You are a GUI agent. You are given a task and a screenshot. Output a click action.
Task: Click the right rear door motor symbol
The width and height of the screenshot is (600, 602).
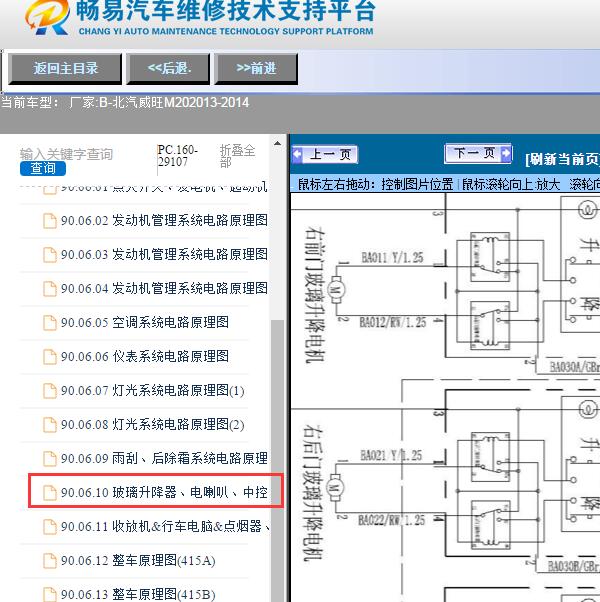tap(335, 488)
